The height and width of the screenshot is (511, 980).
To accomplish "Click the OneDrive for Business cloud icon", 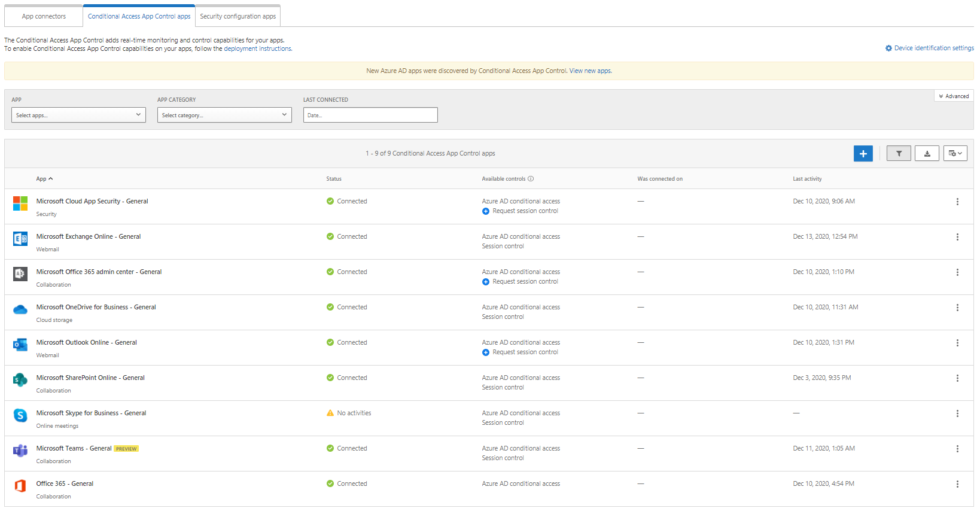I will [20, 309].
